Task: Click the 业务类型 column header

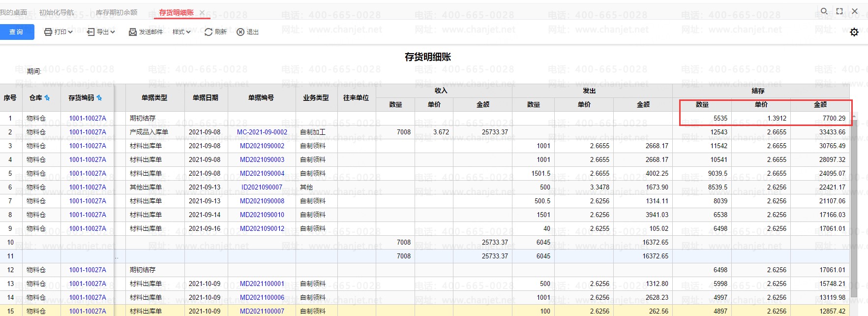Action: (x=316, y=98)
